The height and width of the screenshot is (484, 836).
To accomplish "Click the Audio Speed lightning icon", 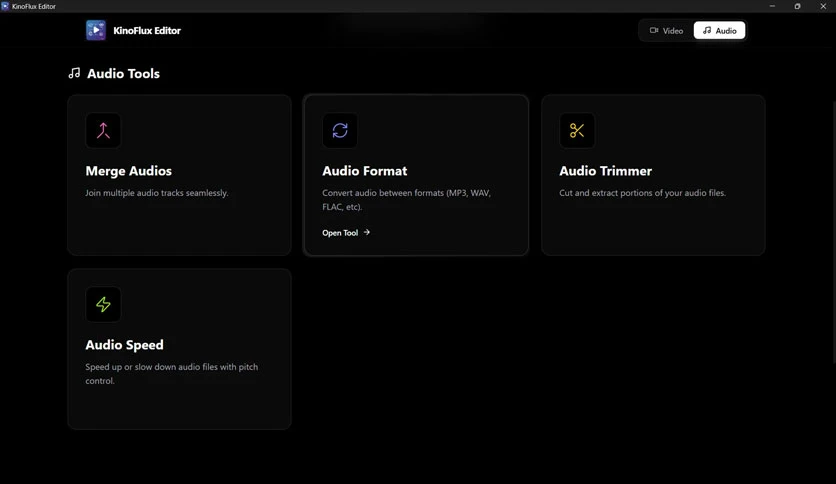I will pyautogui.click(x=103, y=304).
